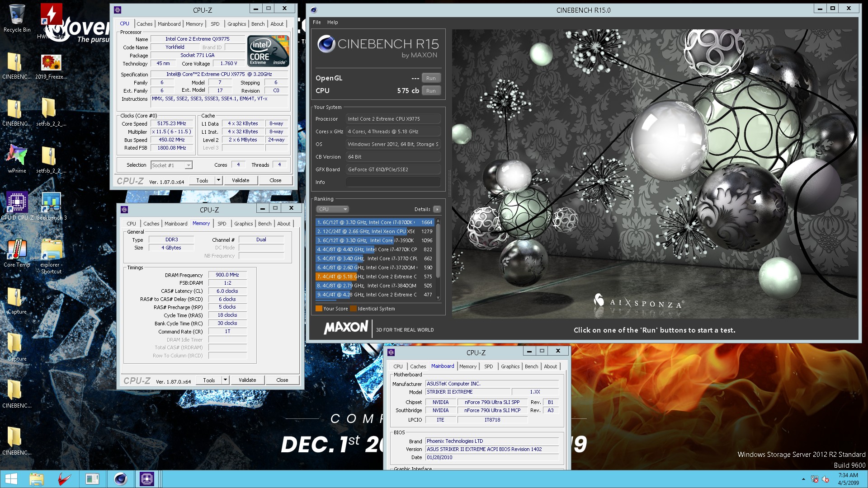This screenshot has width=868, height=488.
Task: Open Graphics tab in Mainboard CPU-Z window
Action: tap(510, 366)
